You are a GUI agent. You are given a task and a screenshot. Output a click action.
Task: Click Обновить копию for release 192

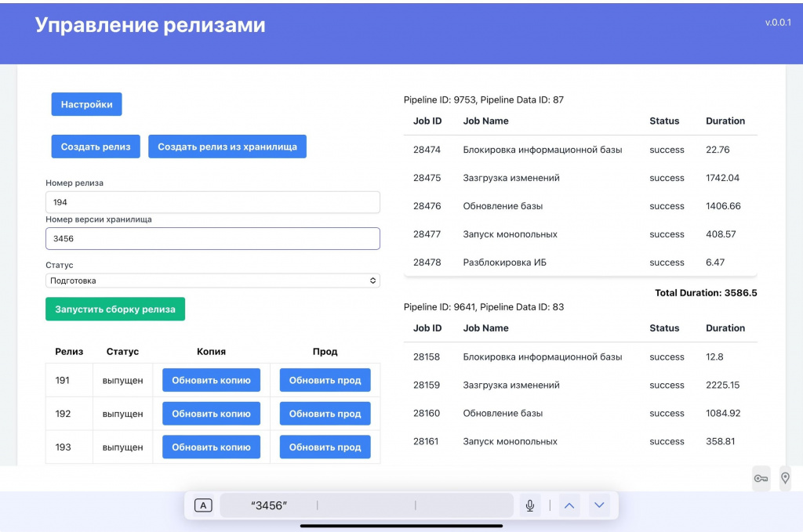click(210, 413)
